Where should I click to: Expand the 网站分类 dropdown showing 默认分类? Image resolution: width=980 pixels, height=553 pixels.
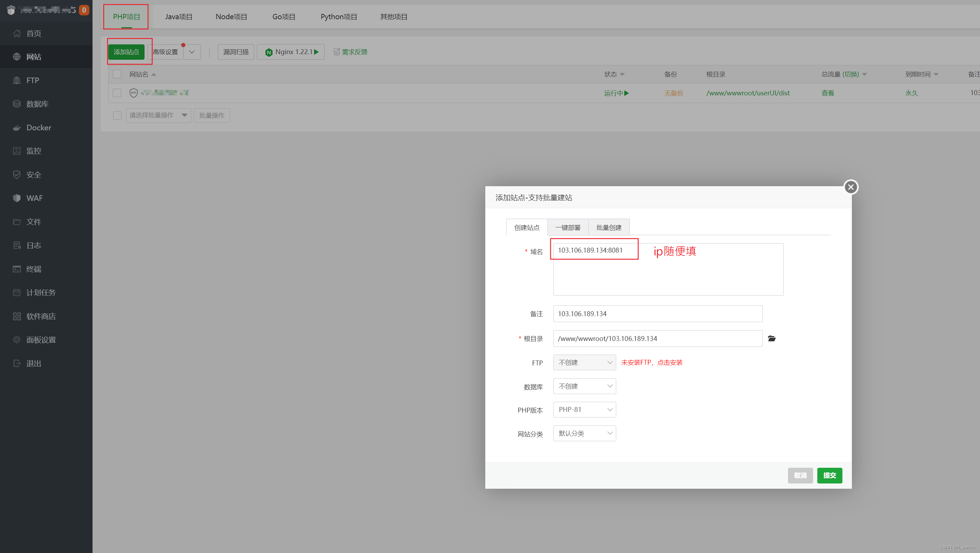point(584,433)
